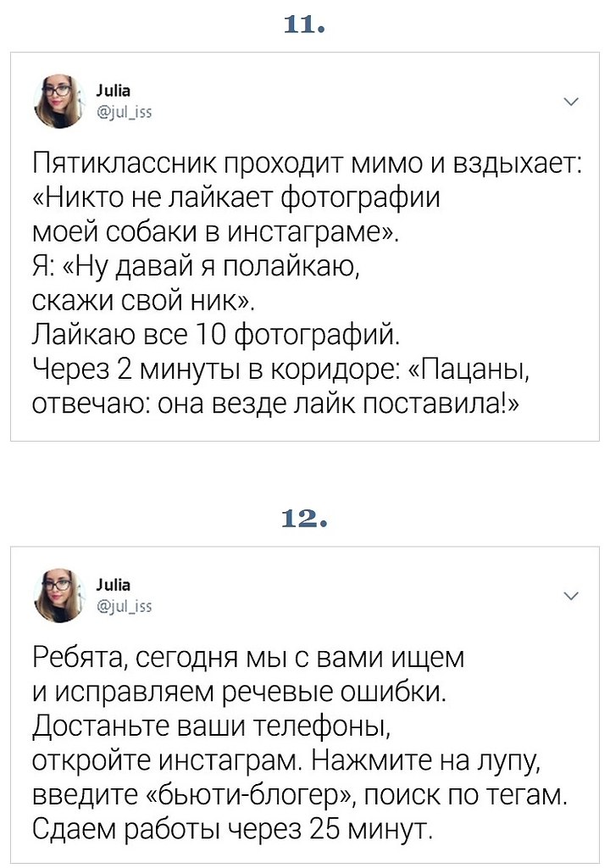610x868 pixels.
Task: Select the "11." heading number
Action: [304, 25]
